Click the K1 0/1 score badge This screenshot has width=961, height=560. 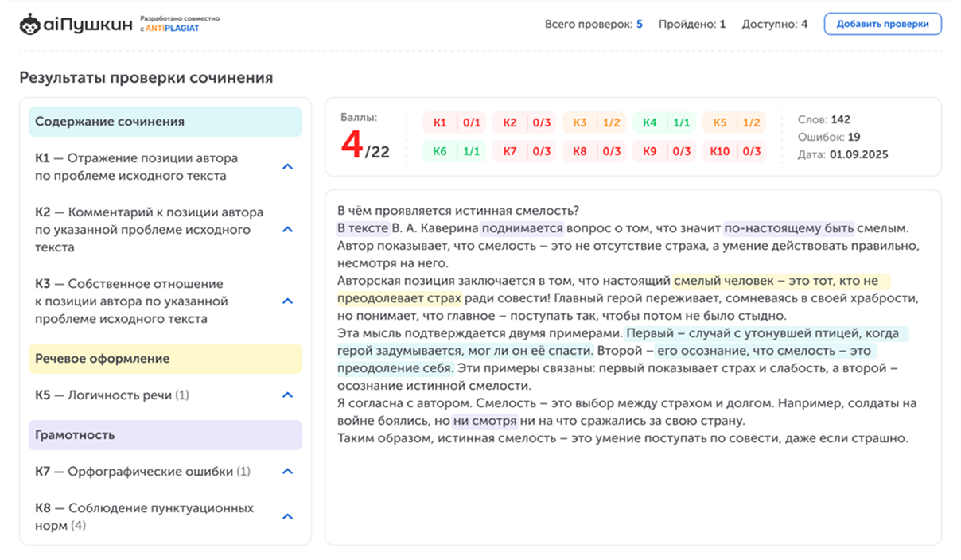pyautogui.click(x=456, y=122)
